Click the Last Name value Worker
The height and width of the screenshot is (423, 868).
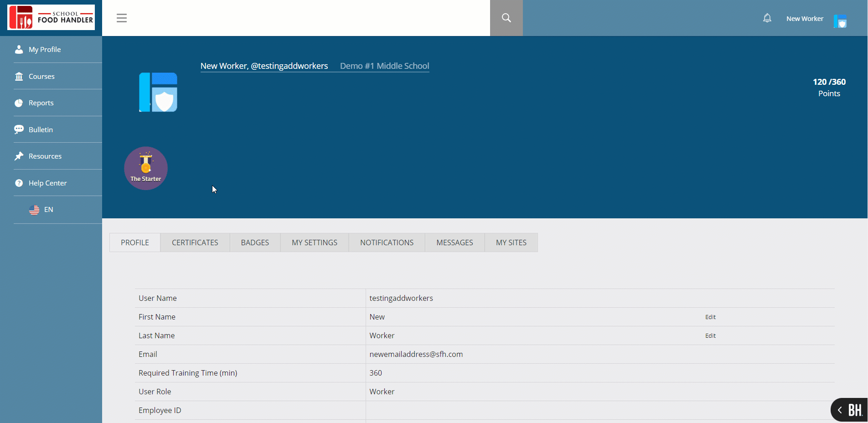pyautogui.click(x=382, y=335)
